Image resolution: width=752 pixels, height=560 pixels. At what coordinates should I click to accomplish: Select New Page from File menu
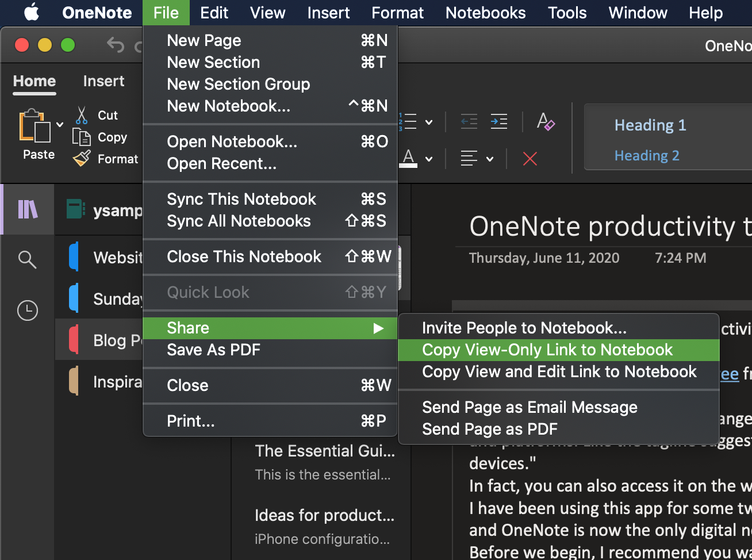(270, 40)
